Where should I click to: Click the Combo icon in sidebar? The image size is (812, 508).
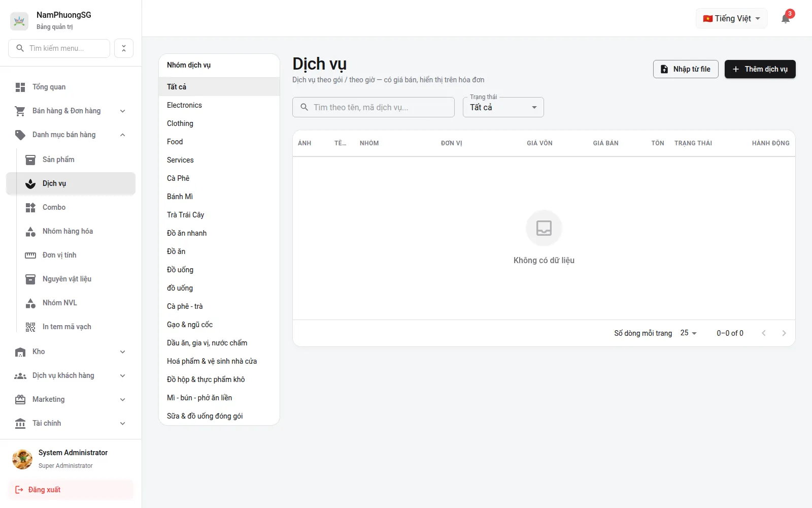tap(30, 208)
